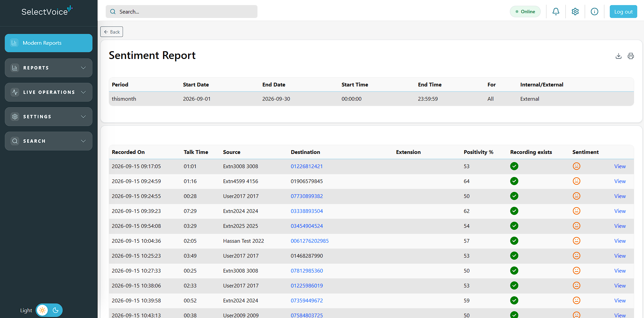Click the Search magnifier icon in sidebar
The image size is (644, 318).
15,141
